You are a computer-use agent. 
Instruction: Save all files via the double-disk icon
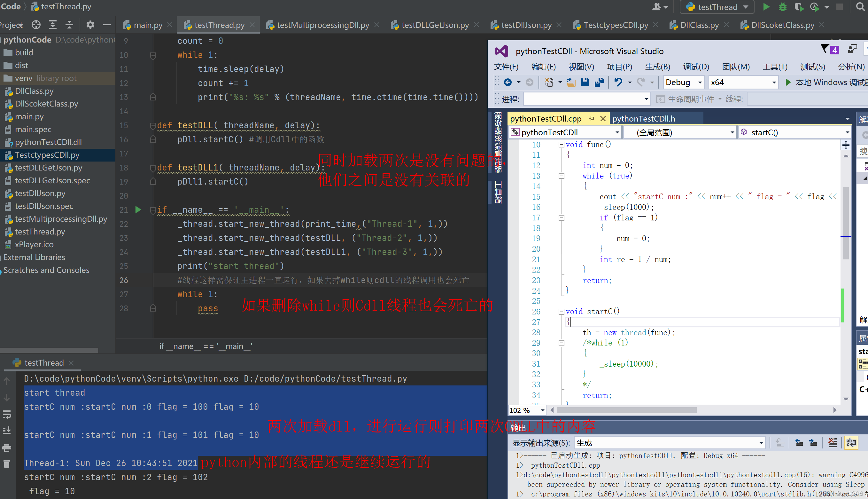(x=599, y=82)
